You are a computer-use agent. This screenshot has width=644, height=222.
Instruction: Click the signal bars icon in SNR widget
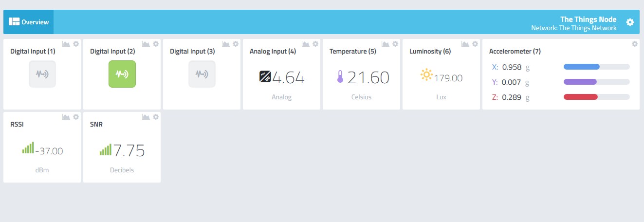106,149
